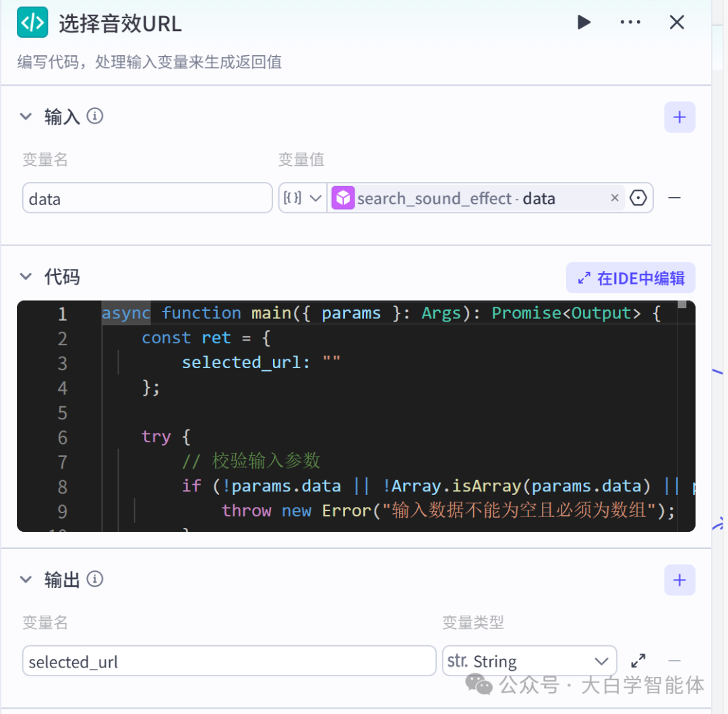
Task: Open the variable type dropdown beside data
Action: coord(303,198)
